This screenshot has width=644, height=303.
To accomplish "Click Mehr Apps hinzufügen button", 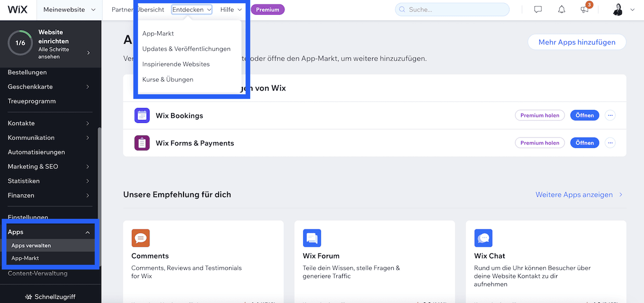I will (577, 42).
